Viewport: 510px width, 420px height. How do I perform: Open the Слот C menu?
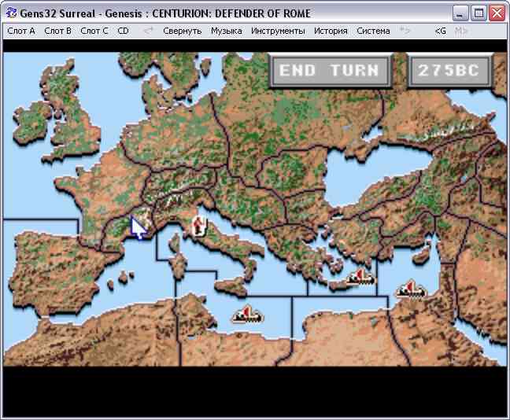click(94, 31)
